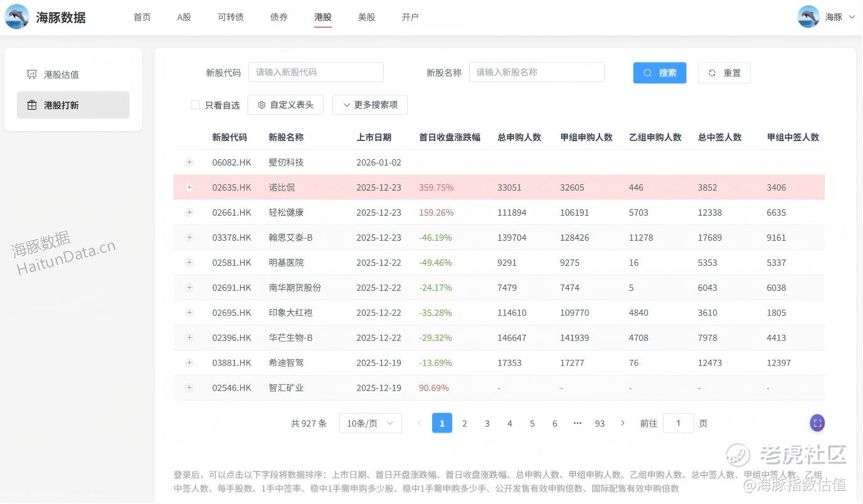
Task: Expand the row for 诺比侃
Action: pyautogui.click(x=189, y=187)
